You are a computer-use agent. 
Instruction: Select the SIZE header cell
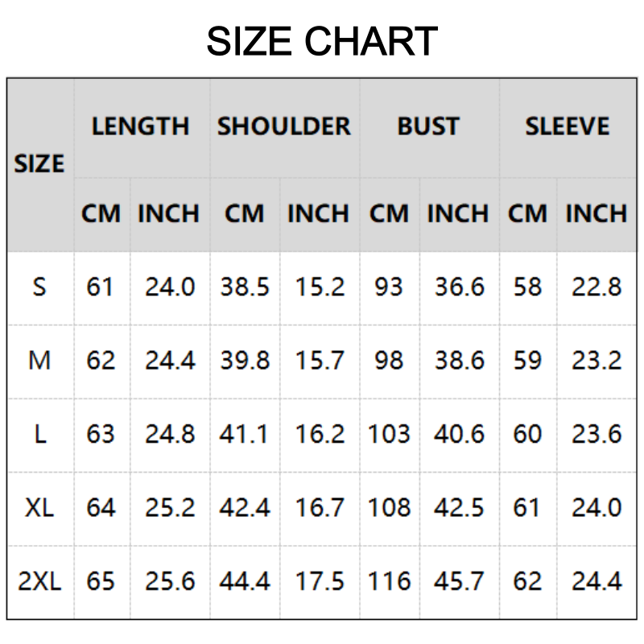click(x=39, y=164)
